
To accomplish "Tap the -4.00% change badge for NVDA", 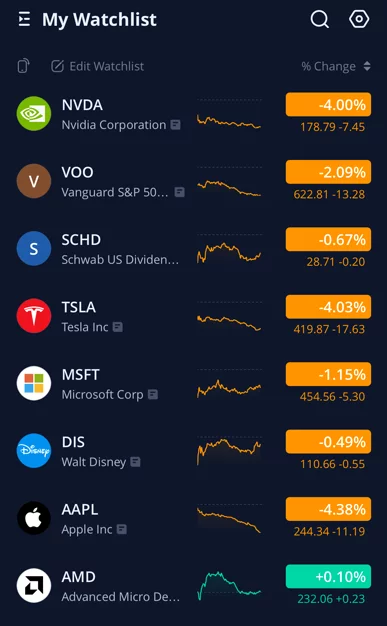I will click(x=328, y=105).
